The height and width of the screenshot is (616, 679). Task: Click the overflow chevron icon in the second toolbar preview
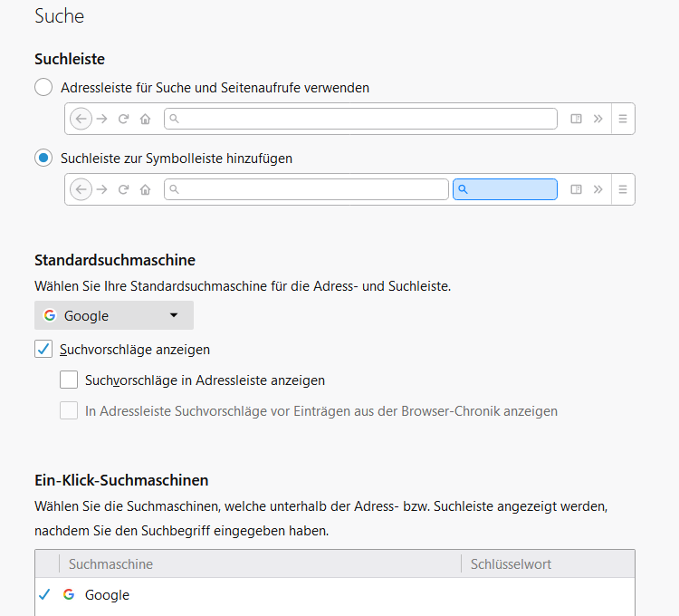(x=598, y=189)
